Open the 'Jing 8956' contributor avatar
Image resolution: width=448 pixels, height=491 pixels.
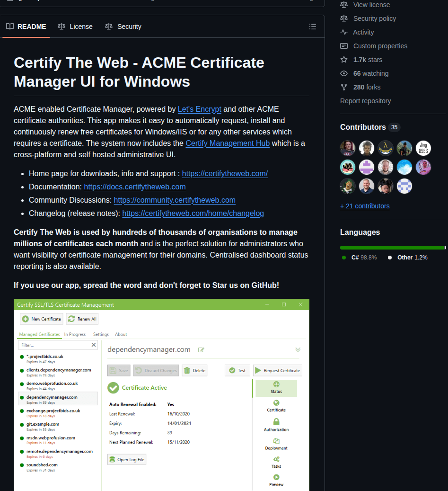tap(423, 148)
